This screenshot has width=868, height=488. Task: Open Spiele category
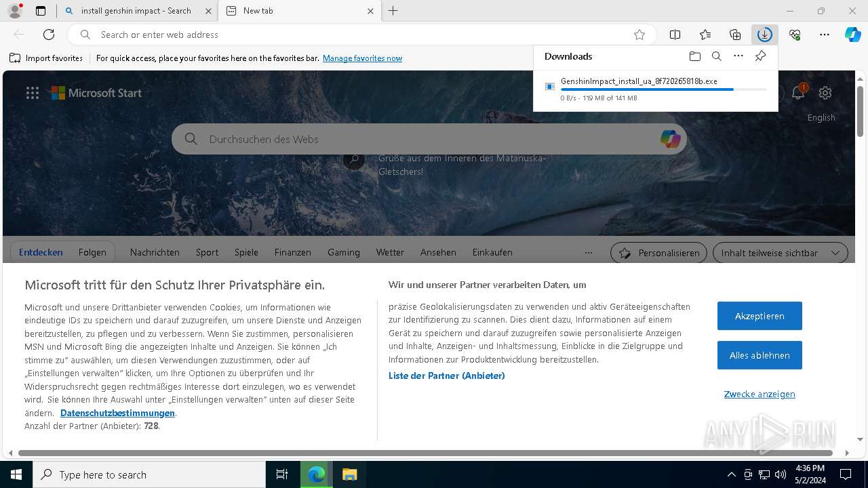246,252
